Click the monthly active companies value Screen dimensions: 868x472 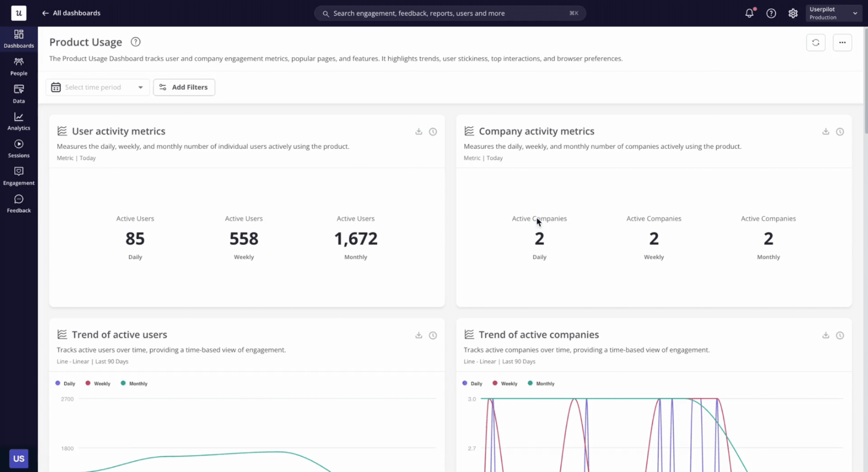(768, 239)
